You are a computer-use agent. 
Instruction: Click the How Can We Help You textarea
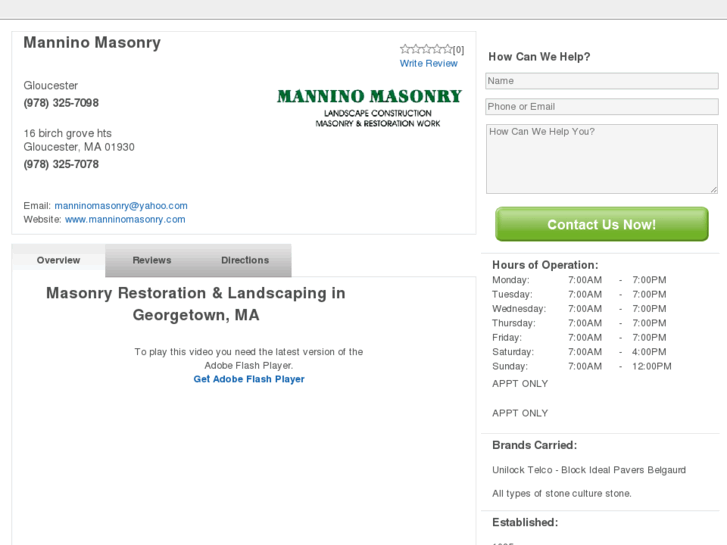pos(601,158)
